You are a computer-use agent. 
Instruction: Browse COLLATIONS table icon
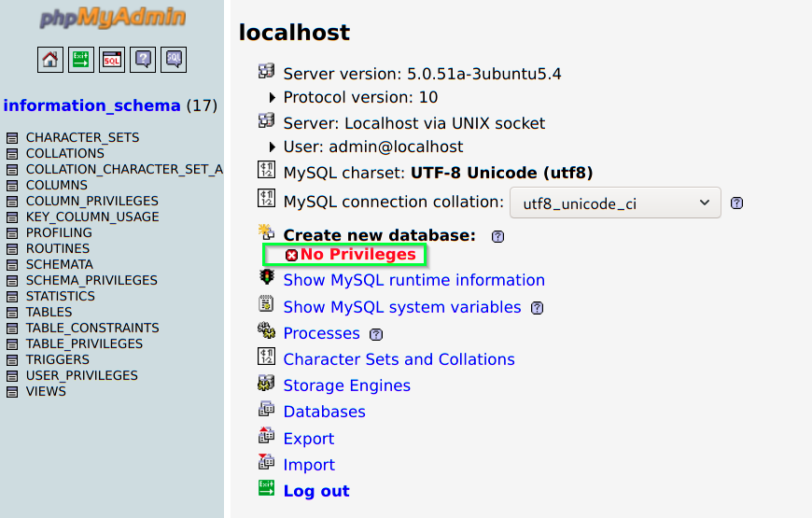click(x=12, y=154)
